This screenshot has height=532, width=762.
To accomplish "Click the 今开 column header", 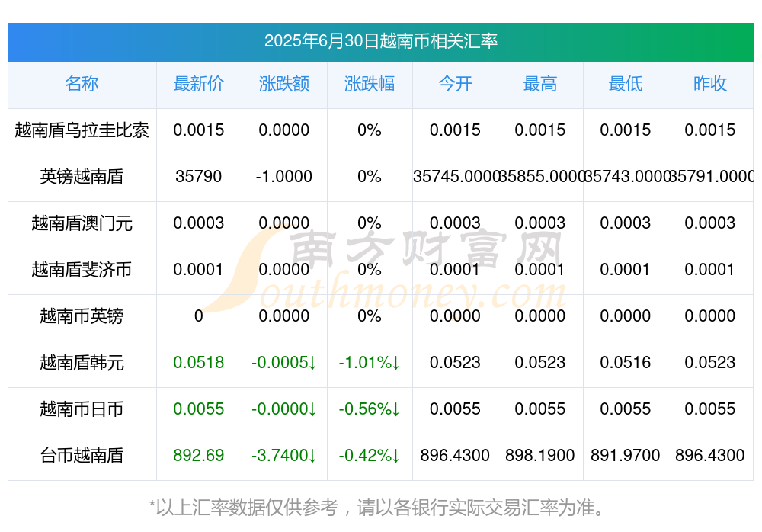I will pyautogui.click(x=455, y=84).
